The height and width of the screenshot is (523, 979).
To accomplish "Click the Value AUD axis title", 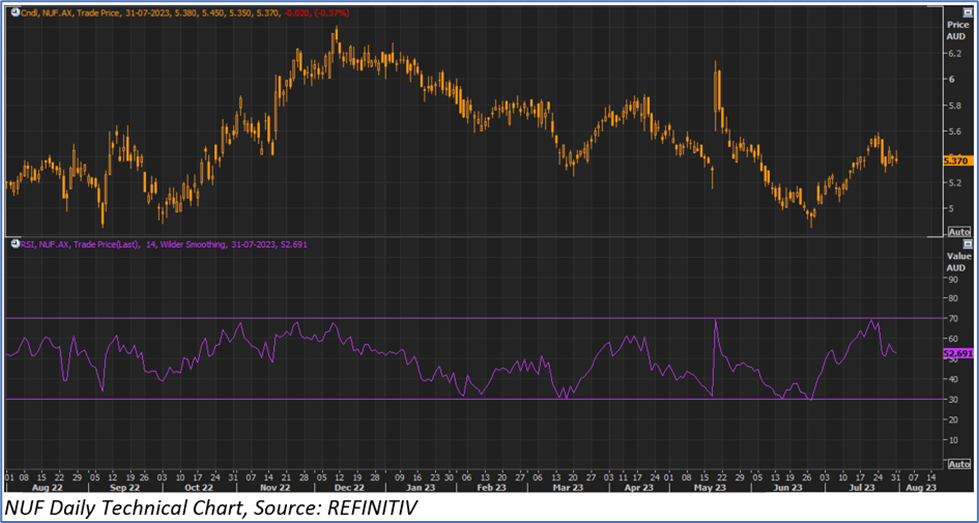I will coord(958,261).
